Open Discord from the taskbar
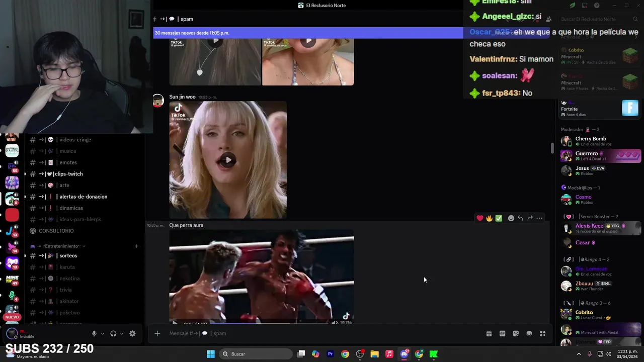Viewport: 644px width, 362px height. (x=404, y=354)
